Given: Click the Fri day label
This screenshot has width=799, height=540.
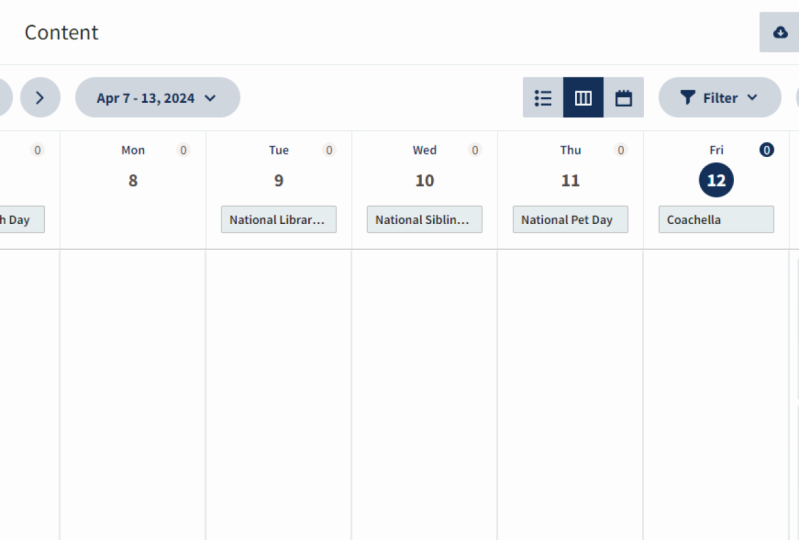Looking at the screenshot, I should (716, 150).
